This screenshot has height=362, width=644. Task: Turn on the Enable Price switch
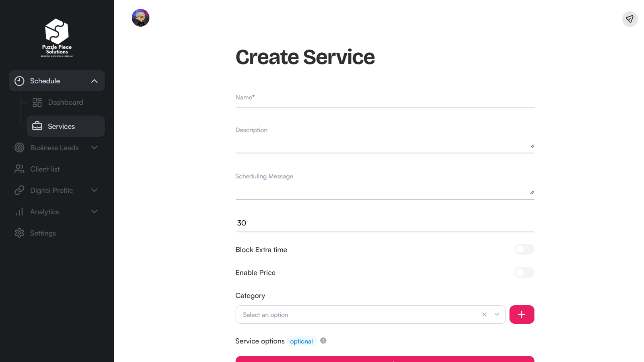[524, 273]
